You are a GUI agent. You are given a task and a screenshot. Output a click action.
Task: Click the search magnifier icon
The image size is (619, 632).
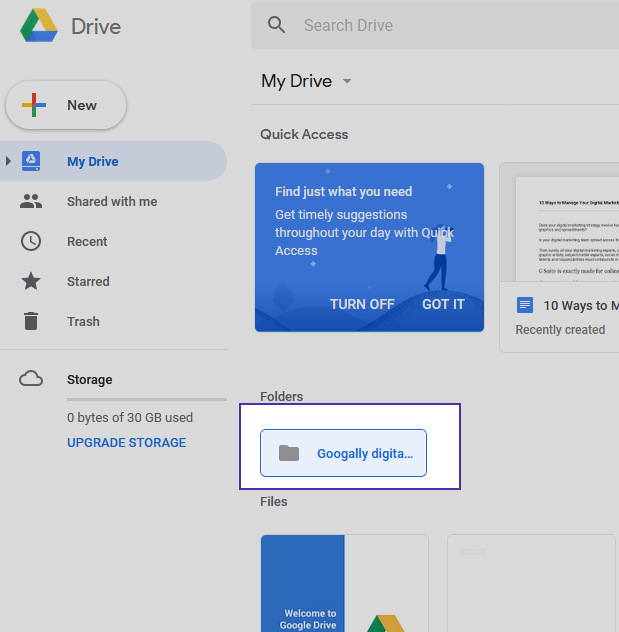pos(276,25)
